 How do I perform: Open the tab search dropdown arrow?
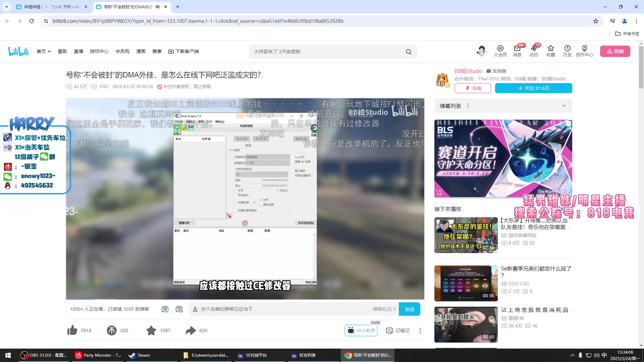coord(7,7)
